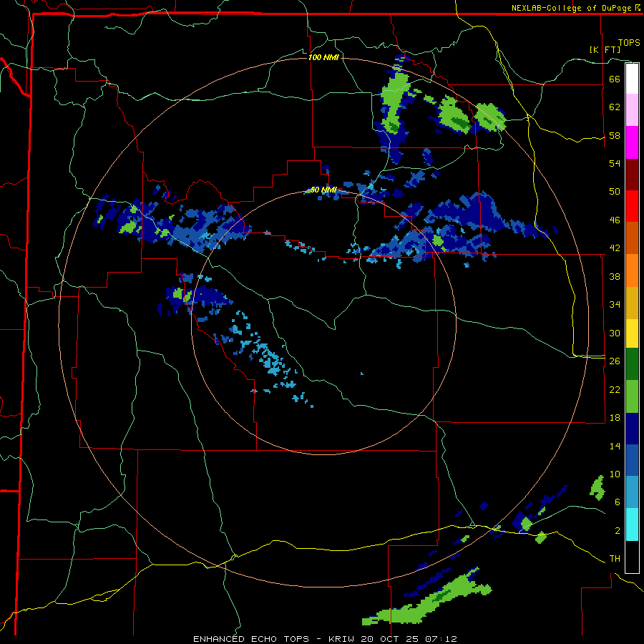Screen dimensions: 644x644
Task: Click the light green legend swatch
Action: pos(632,396)
